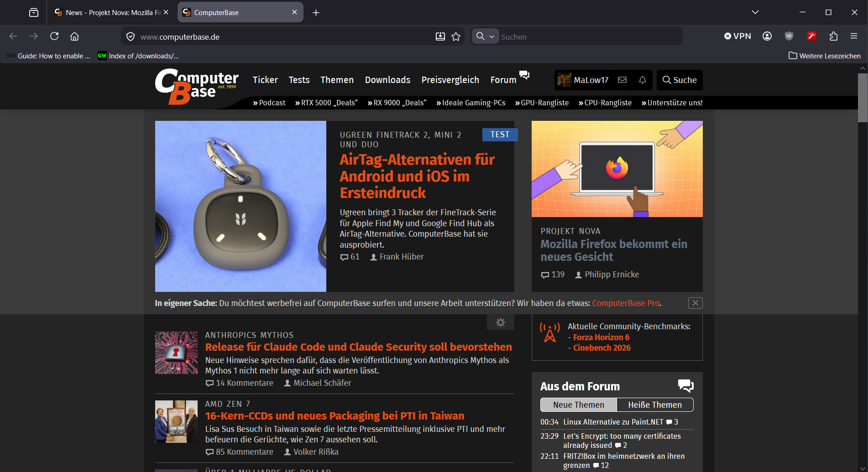Screen dimensions: 868x472
Task: Open private messages envelope icon
Action: [622, 80]
